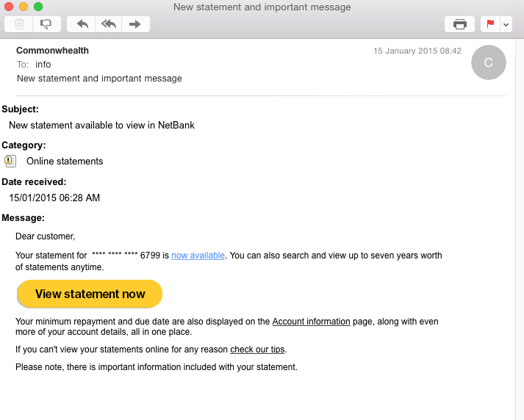This screenshot has width=524, height=420.
Task: Reply to sender using single arrow
Action: 82,24
